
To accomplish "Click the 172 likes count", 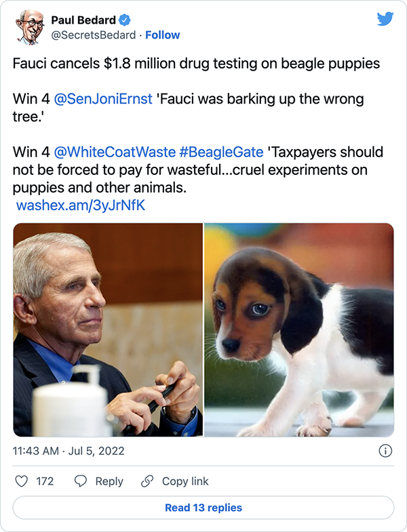I will click(45, 481).
